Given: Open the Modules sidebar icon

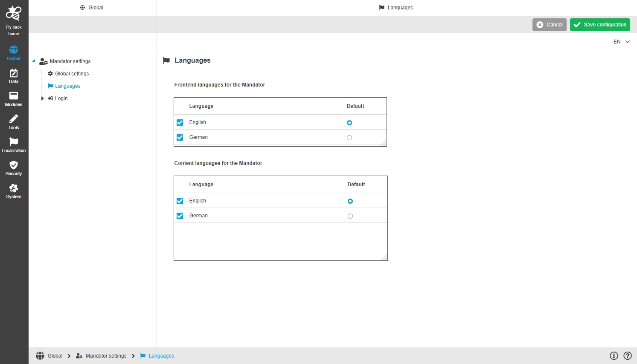Looking at the screenshot, I should (14, 99).
